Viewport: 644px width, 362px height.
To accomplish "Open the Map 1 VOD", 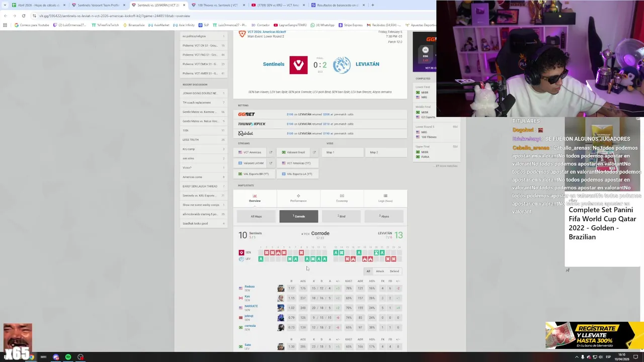I will click(x=342, y=152).
